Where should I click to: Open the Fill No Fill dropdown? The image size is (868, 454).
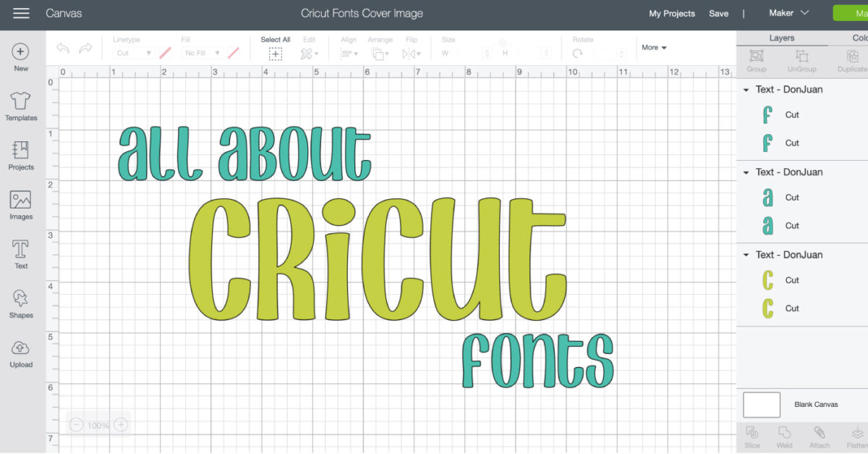coord(202,53)
